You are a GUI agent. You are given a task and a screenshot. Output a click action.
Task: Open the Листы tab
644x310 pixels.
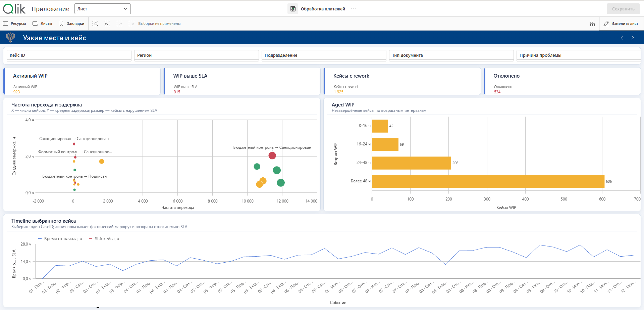[x=42, y=24]
